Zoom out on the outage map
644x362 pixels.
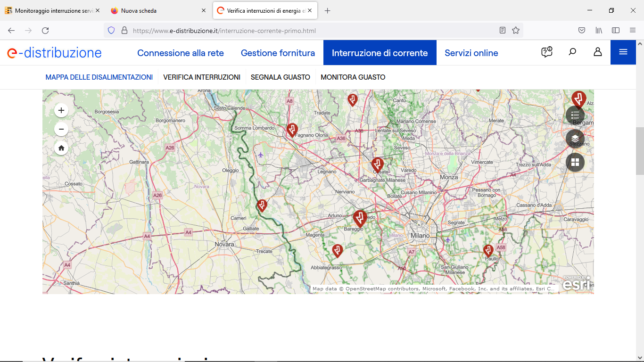click(61, 129)
